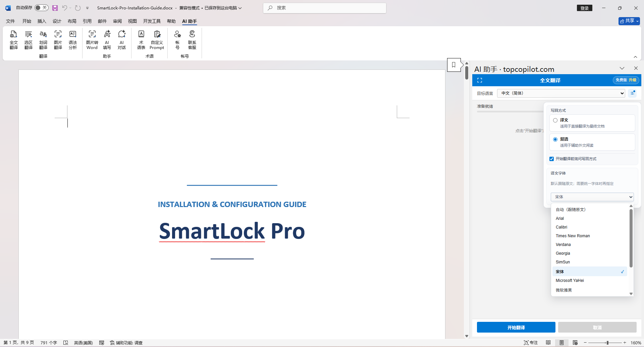Viewport: 644px width, 347px height.
Task: Select the web layout view icon
Action: click(x=575, y=343)
